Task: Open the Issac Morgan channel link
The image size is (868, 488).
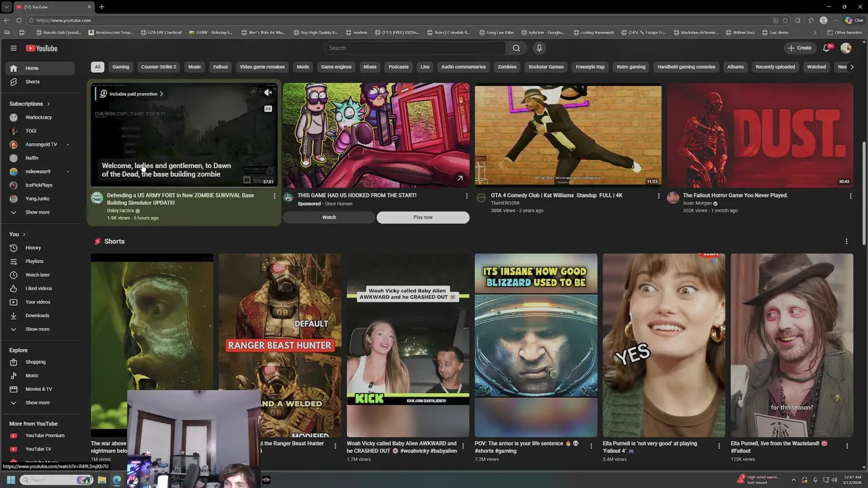Action: pyautogui.click(x=697, y=203)
